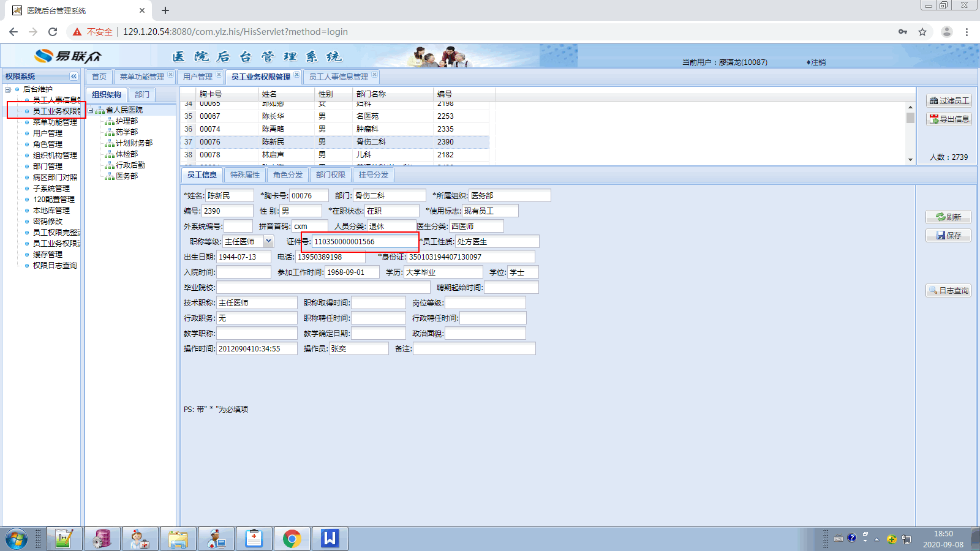This screenshot has width=980, height=551.
Task: Close the 员工人事信息管理 tab
Action: [374, 75]
